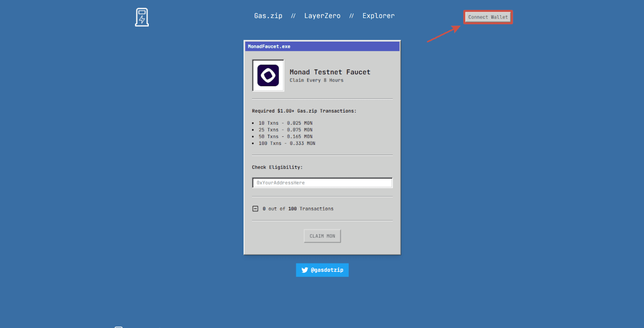
Task: Click the red arrow pointing to Connect Wallet
Action: (444, 34)
